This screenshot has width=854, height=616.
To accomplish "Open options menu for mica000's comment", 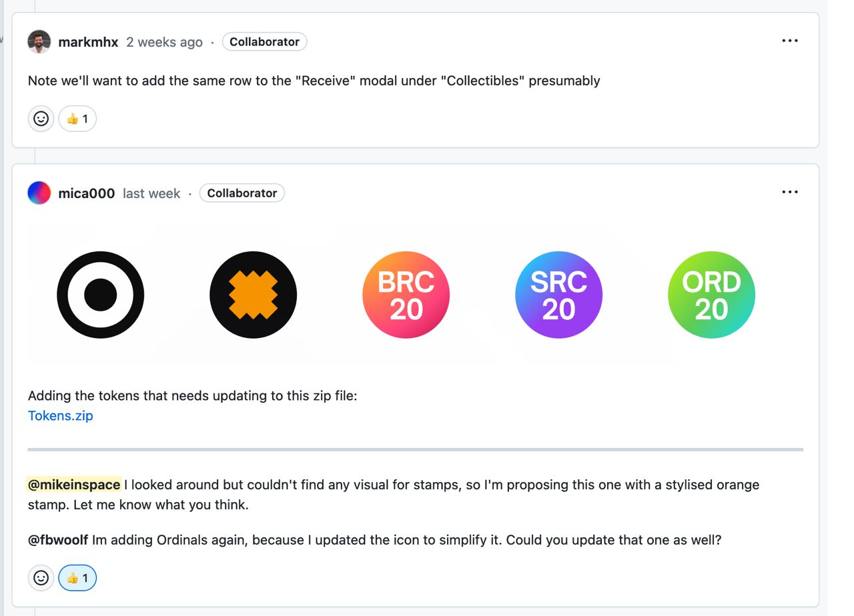I will point(790,192).
